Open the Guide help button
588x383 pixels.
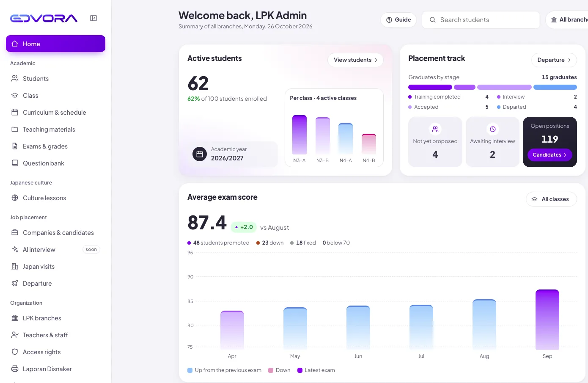(x=398, y=20)
